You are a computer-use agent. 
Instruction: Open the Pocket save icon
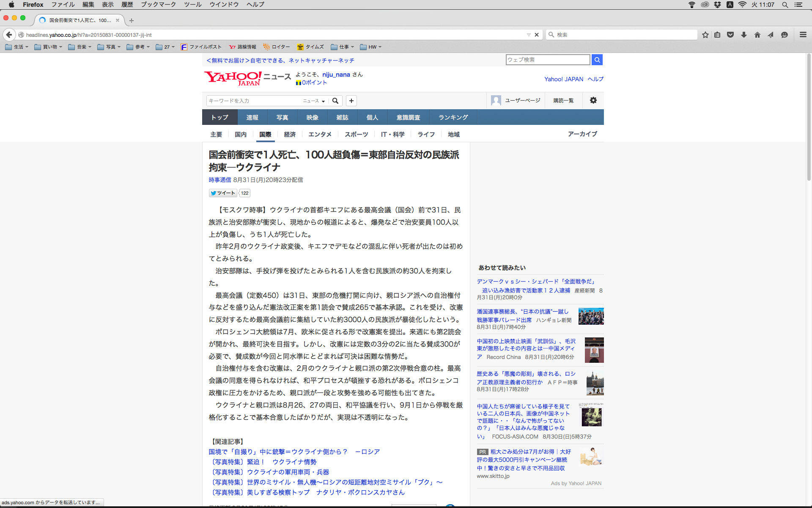[730, 35]
